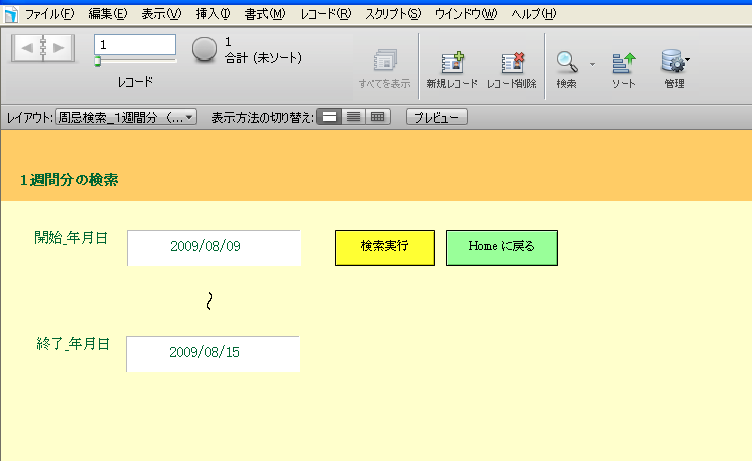The width and height of the screenshot is (752, 461).
Task: Click the Manage (管理) database icon
Action: [673, 62]
